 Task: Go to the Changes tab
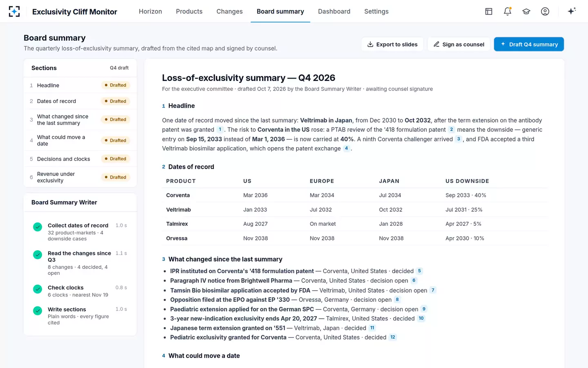point(229,11)
